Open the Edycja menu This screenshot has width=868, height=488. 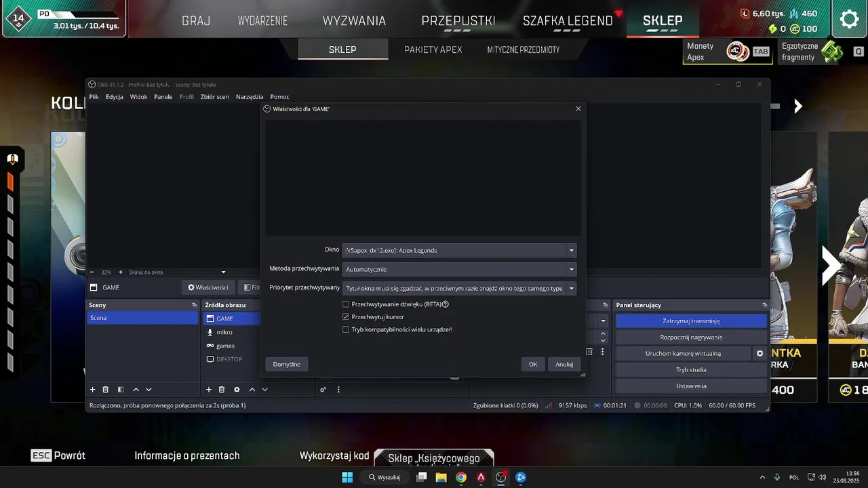(x=115, y=97)
